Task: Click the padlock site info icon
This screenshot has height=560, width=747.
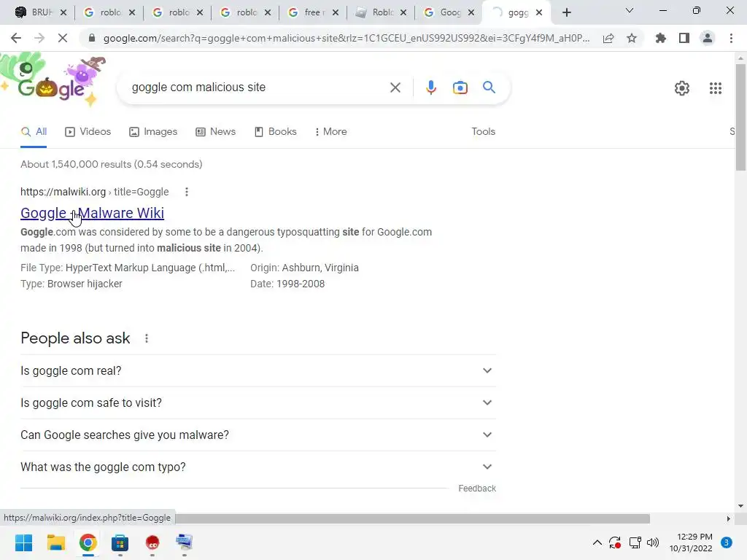Action: coord(92,38)
